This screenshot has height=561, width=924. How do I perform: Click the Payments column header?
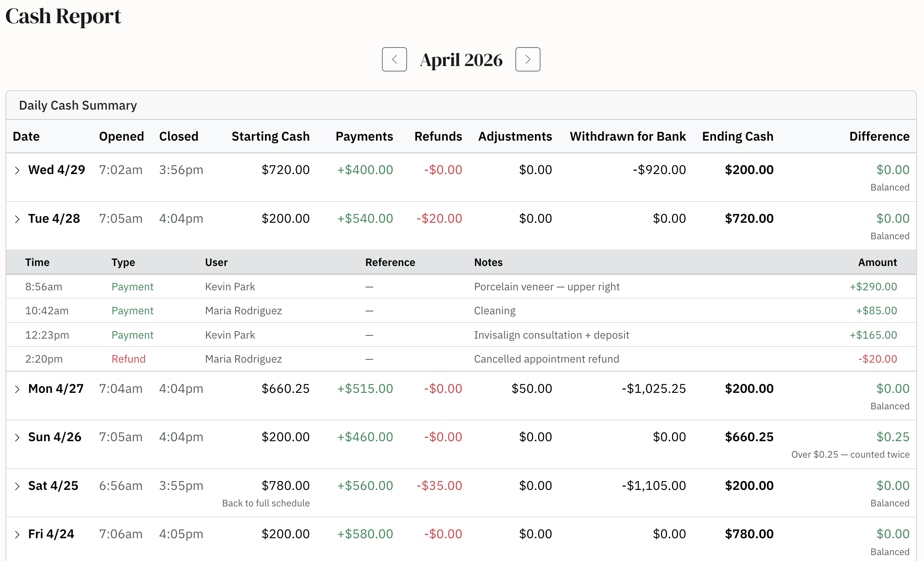[364, 136]
